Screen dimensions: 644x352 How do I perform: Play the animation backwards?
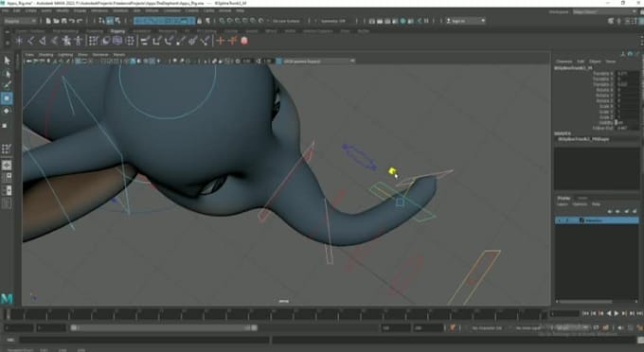click(x=609, y=313)
